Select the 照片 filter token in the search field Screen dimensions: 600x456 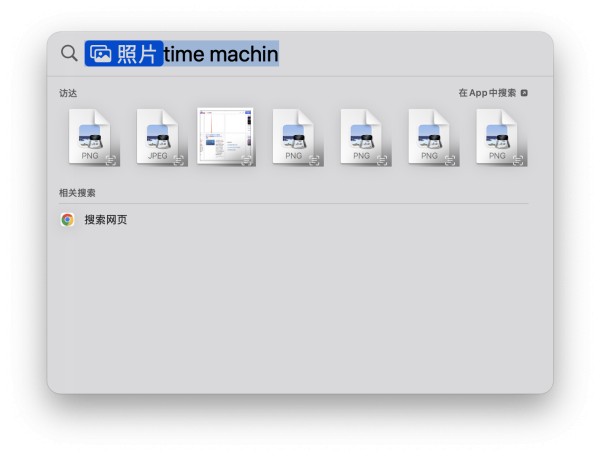tap(124, 54)
